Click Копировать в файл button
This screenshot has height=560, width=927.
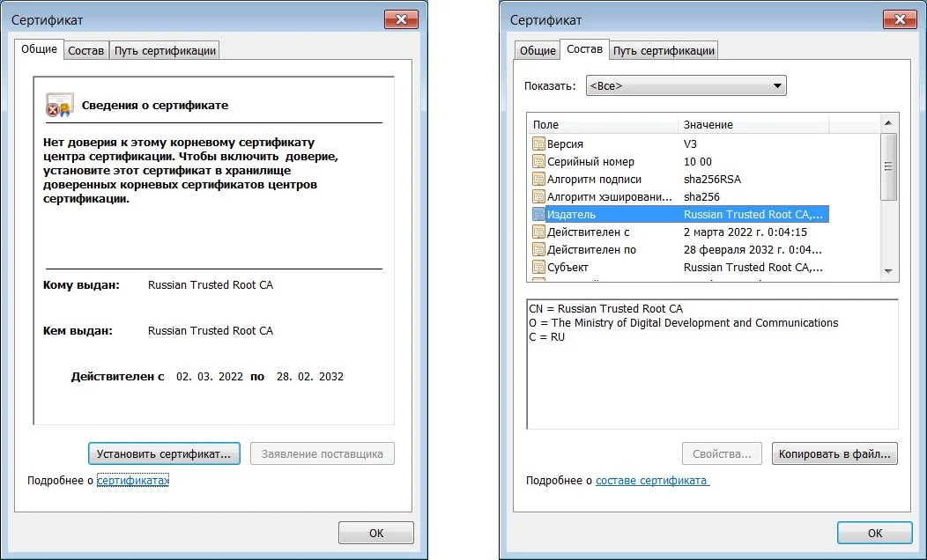(x=834, y=453)
